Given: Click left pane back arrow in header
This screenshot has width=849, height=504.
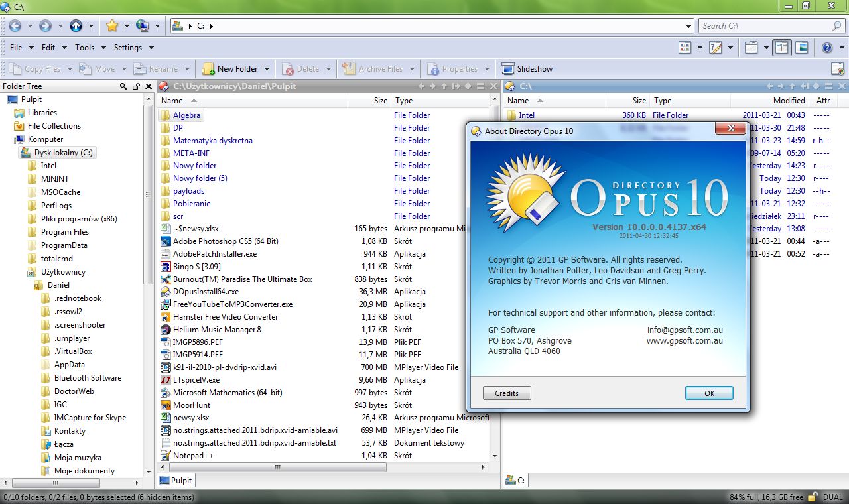Looking at the screenshot, I should pos(422,86).
